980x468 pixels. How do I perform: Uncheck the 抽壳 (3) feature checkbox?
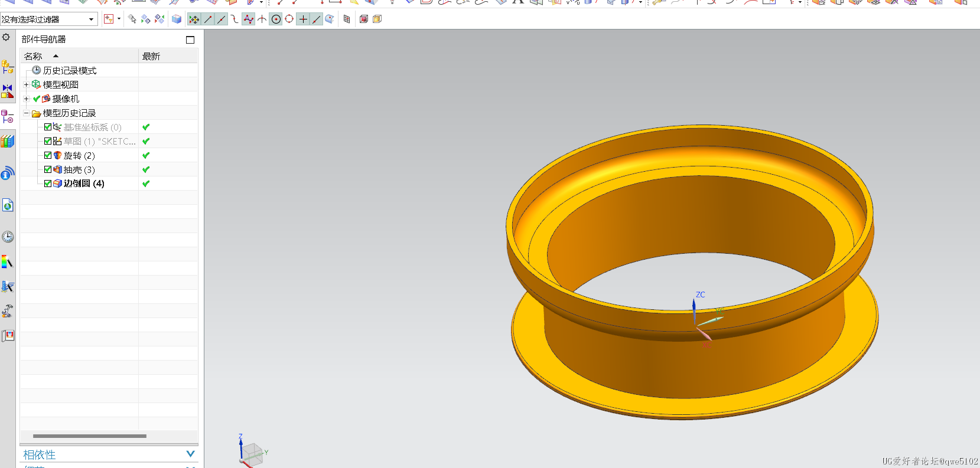pos(48,169)
